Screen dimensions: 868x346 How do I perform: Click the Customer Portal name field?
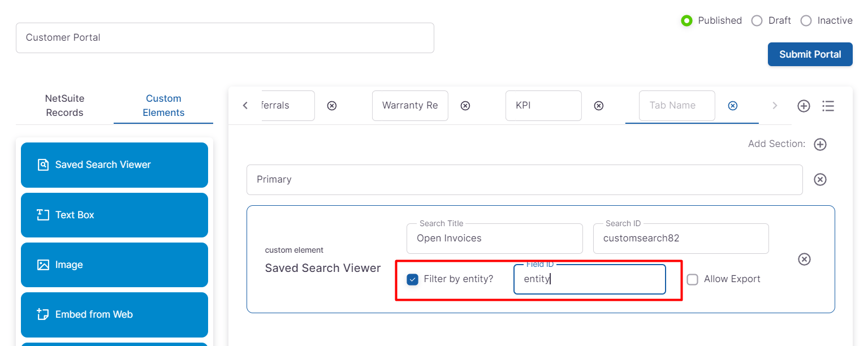coord(224,38)
